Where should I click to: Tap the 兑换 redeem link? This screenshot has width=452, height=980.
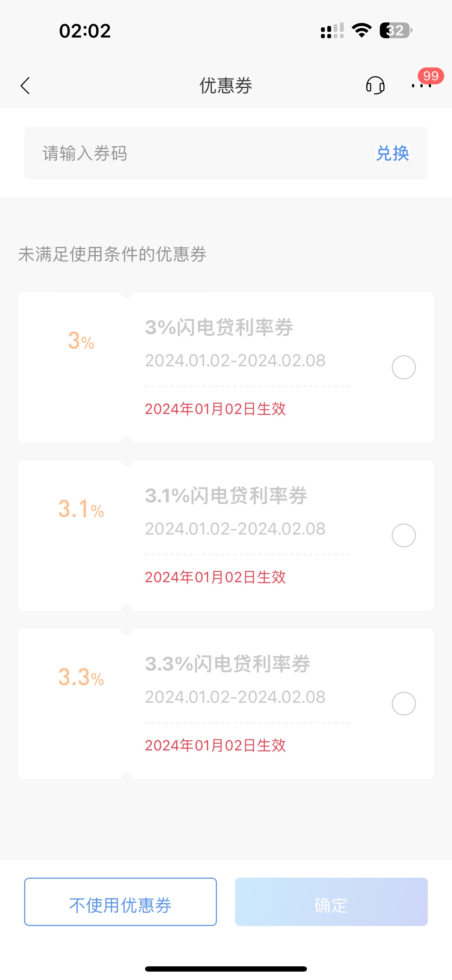click(392, 153)
